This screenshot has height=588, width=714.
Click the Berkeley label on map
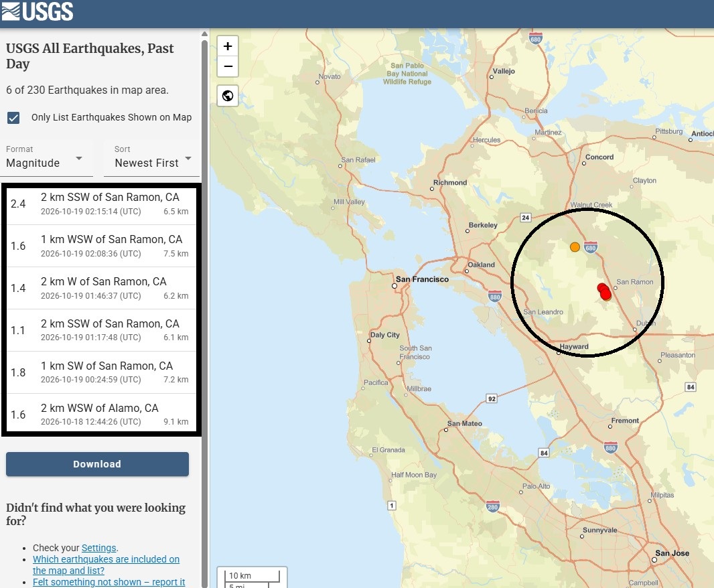click(483, 225)
